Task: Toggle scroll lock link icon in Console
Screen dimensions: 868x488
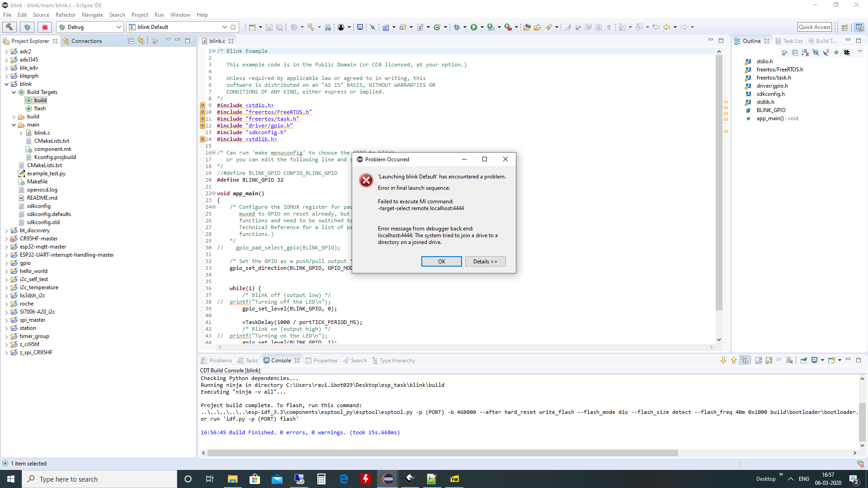Action: point(744,361)
